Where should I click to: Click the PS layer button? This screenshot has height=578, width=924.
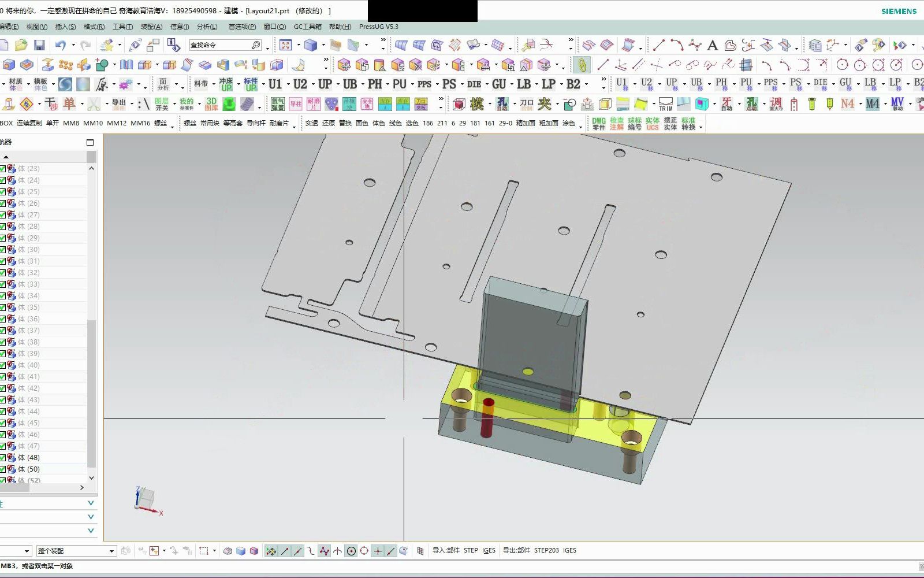(449, 84)
